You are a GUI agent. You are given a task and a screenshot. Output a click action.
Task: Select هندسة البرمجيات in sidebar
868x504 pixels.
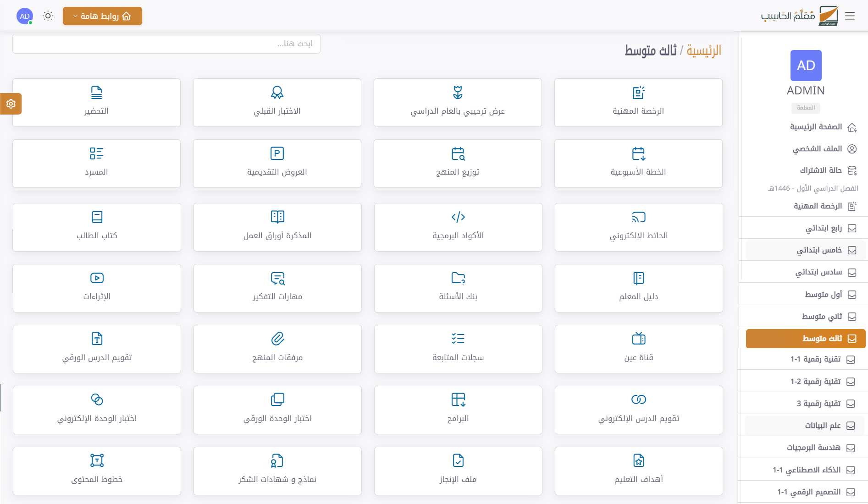(x=804, y=448)
